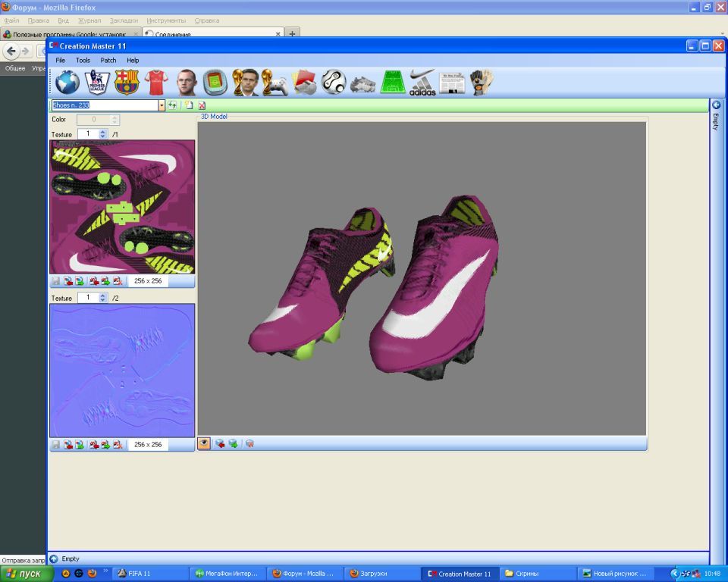Open a new tab in Firefox
Viewport: 728px width, 582px height.
(292, 33)
